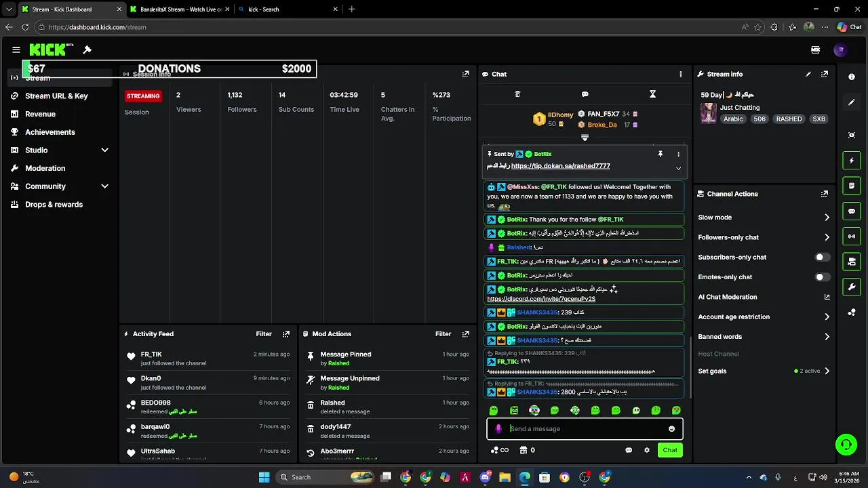The height and width of the screenshot is (488, 868).
Task: Go to Revenue in the sidebar
Action: point(40,114)
